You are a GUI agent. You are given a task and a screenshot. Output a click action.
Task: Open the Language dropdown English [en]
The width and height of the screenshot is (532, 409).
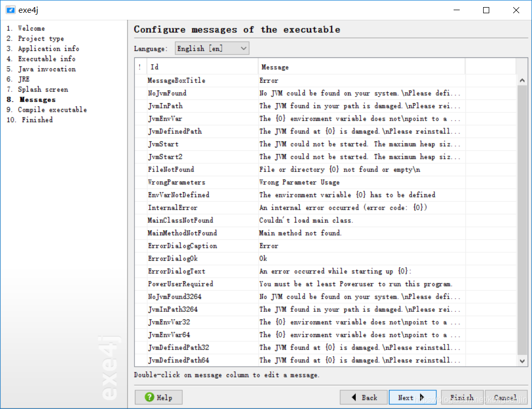pos(212,48)
